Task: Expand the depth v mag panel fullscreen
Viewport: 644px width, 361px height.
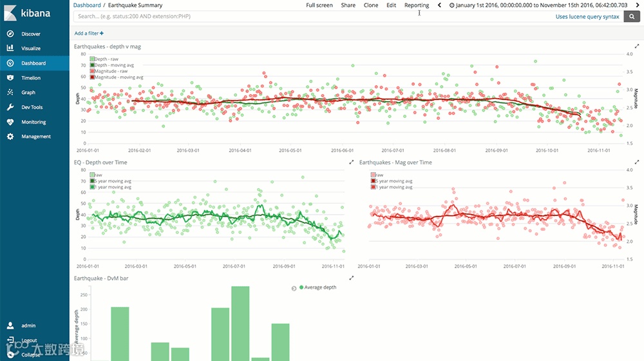Action: coord(637,46)
